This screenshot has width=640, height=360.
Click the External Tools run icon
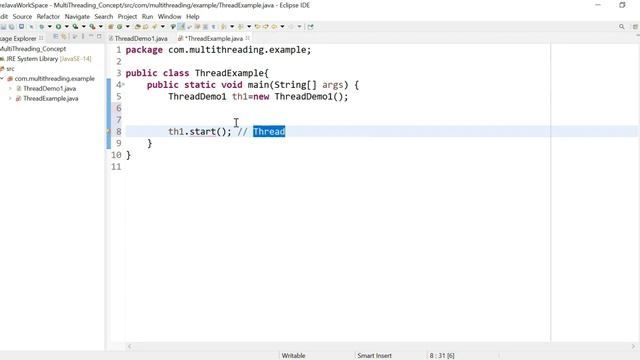[93, 27]
